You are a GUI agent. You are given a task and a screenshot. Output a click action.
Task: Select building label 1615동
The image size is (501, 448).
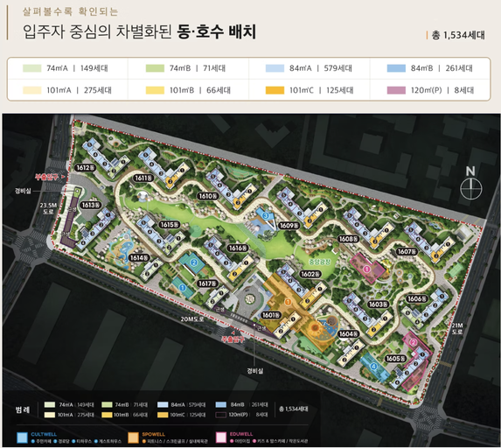[170, 225]
